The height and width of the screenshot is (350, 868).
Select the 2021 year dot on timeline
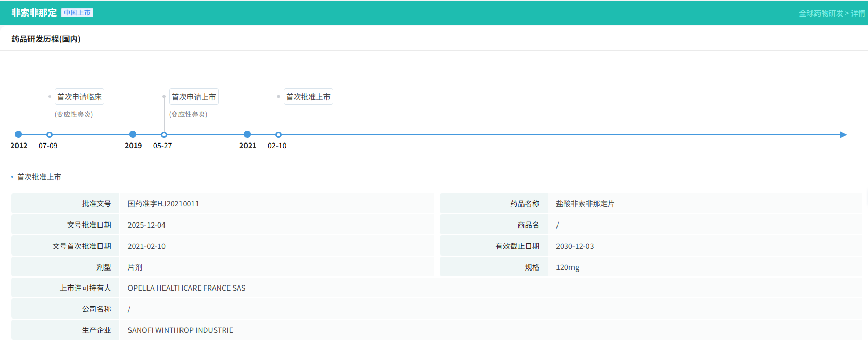pyautogui.click(x=248, y=134)
